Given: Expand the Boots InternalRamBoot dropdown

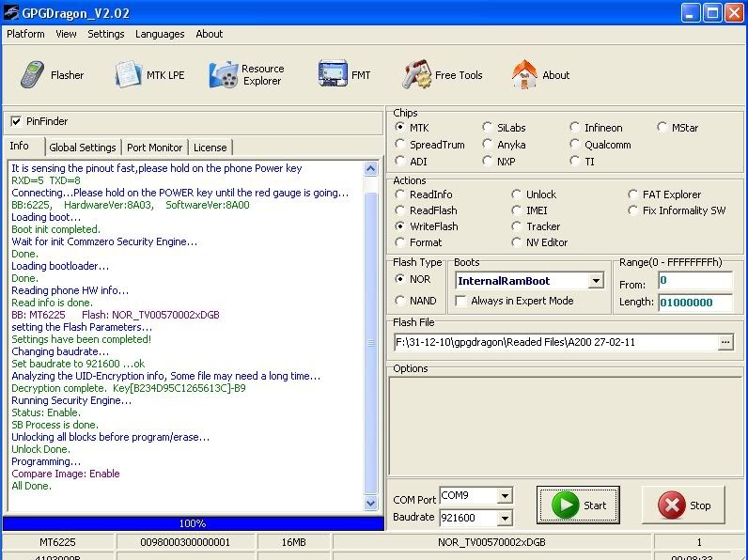Looking at the screenshot, I should pyautogui.click(x=596, y=281).
